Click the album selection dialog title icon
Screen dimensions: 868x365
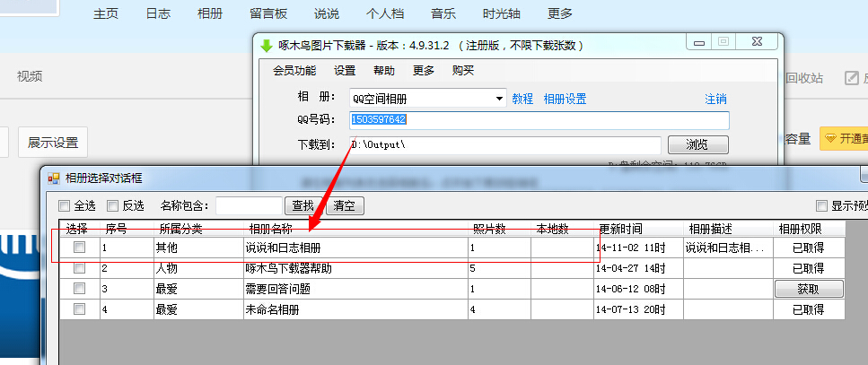pyautogui.click(x=53, y=178)
